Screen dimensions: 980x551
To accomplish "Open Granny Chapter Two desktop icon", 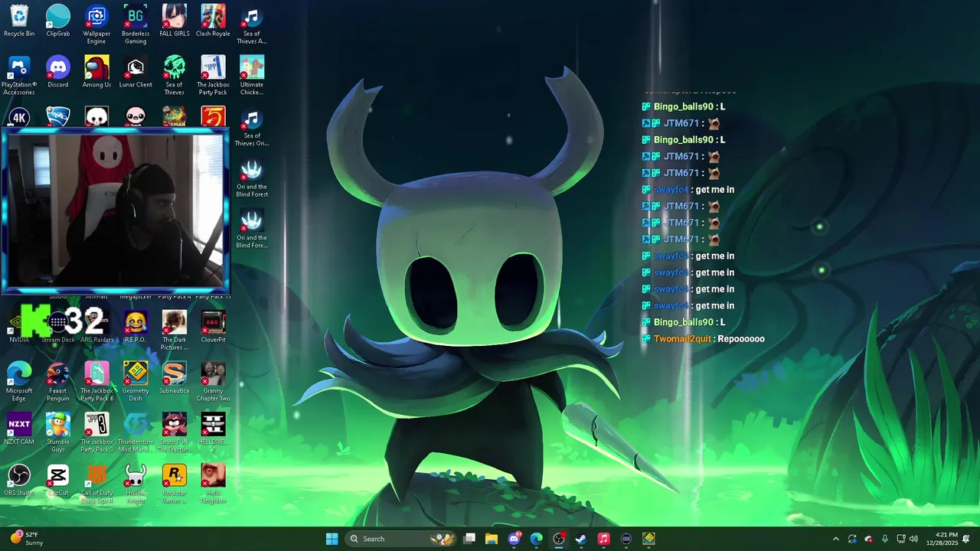I will coord(213,381).
